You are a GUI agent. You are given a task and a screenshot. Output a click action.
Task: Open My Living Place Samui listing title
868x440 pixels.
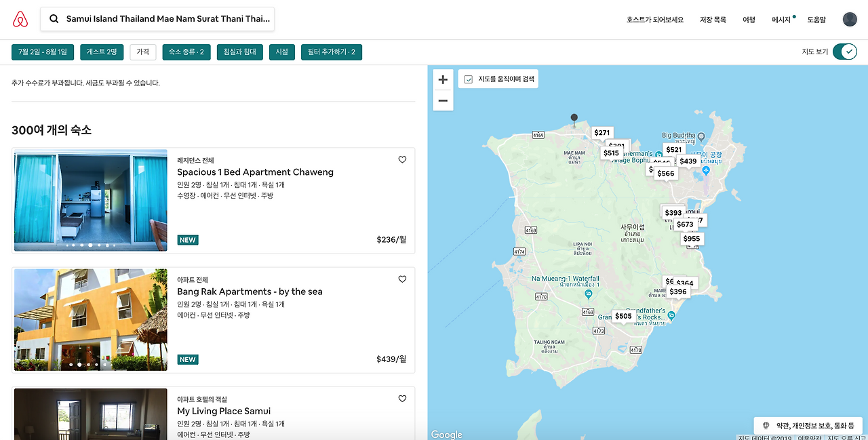224,411
